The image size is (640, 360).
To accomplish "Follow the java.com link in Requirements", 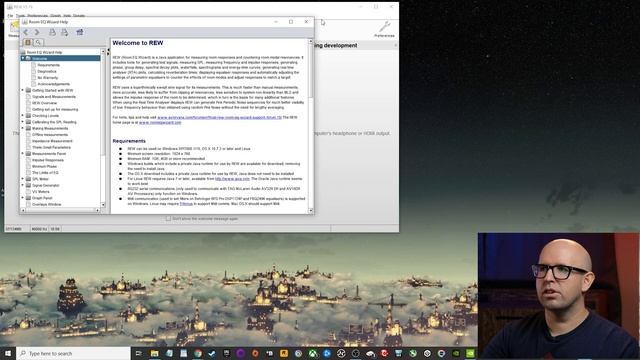I will (232, 179).
